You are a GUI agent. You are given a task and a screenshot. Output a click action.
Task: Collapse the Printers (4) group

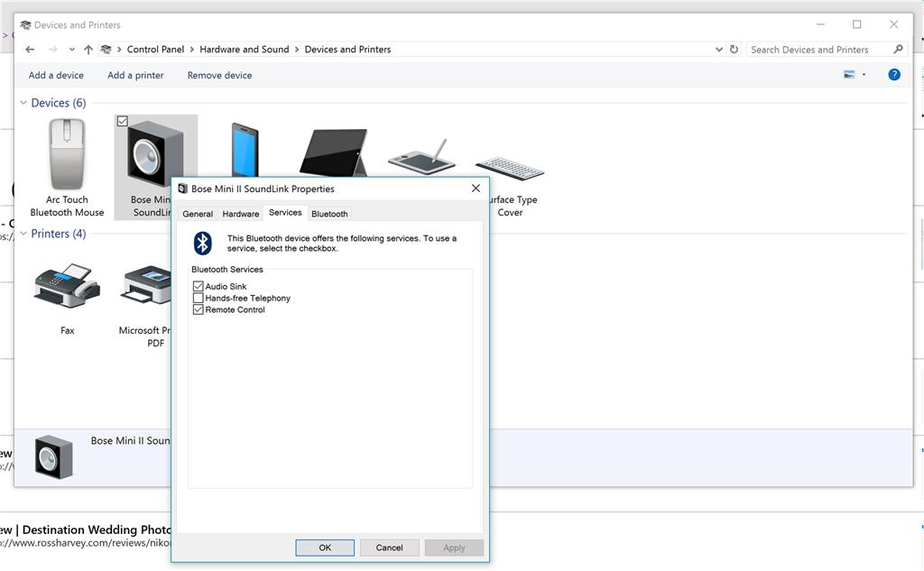(23, 234)
